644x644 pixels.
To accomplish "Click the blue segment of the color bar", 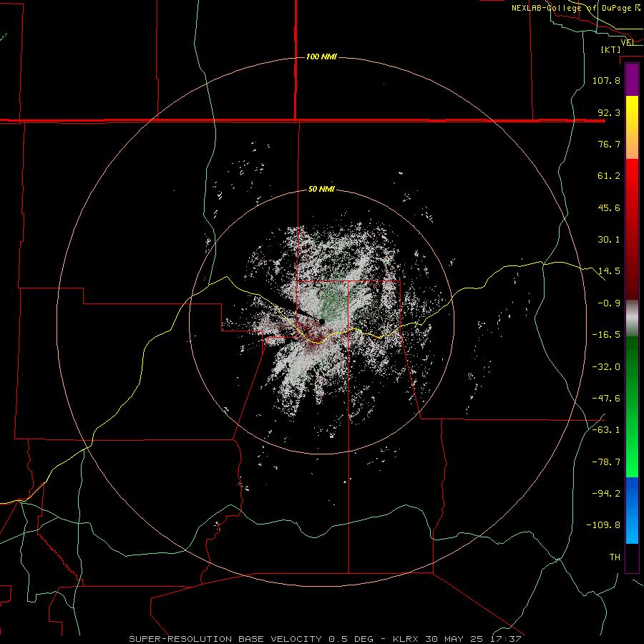I will coord(632,509).
